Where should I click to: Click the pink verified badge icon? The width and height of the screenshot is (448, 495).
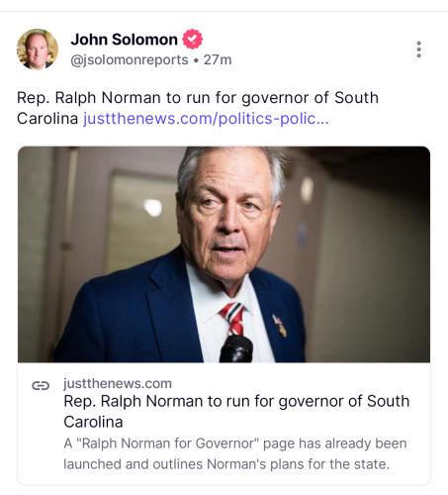193,39
